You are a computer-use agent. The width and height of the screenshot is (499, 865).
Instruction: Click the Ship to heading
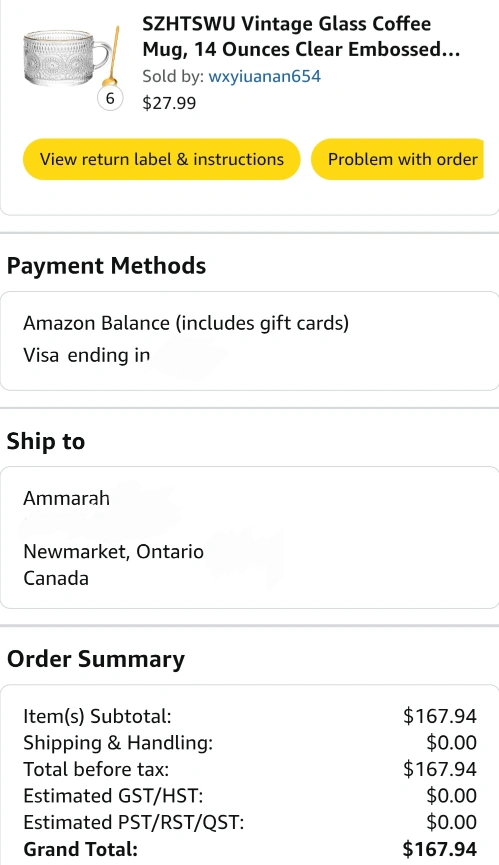click(46, 441)
